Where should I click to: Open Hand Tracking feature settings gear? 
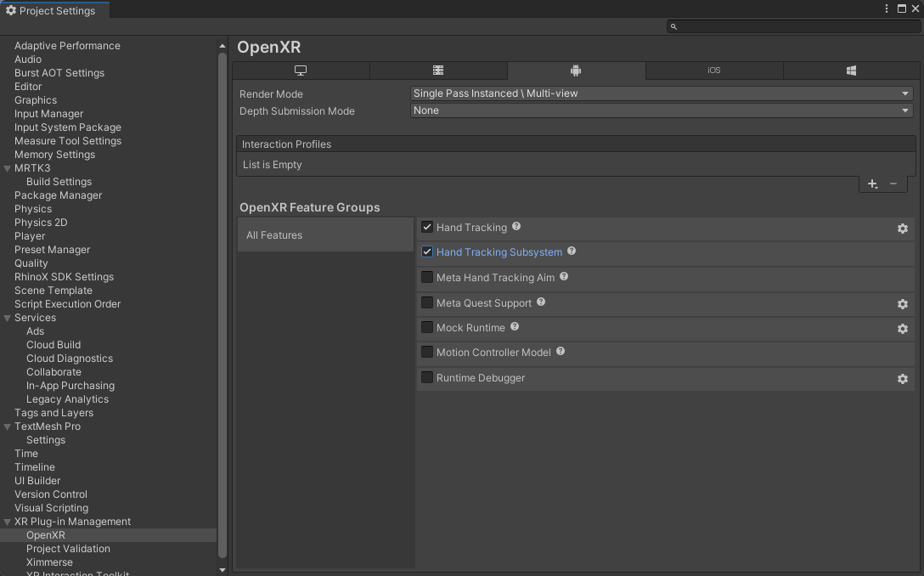point(902,229)
